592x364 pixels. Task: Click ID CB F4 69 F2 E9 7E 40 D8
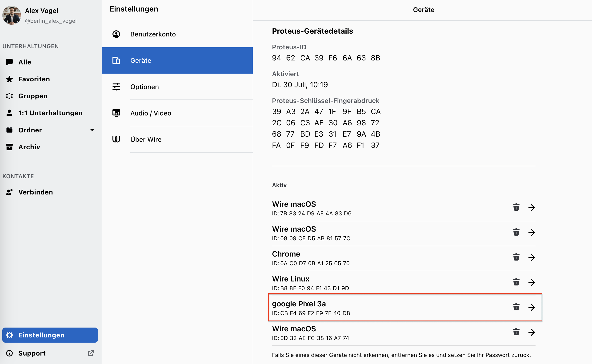(x=311, y=313)
